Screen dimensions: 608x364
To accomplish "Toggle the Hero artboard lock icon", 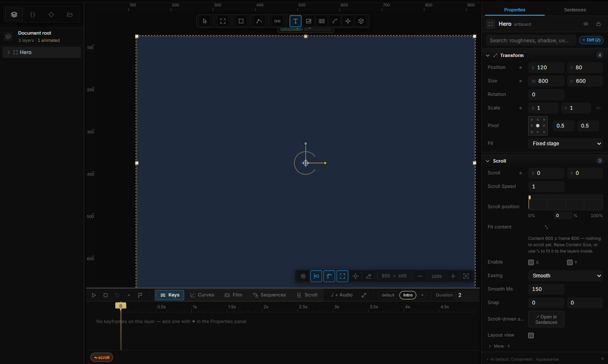I will (x=598, y=24).
